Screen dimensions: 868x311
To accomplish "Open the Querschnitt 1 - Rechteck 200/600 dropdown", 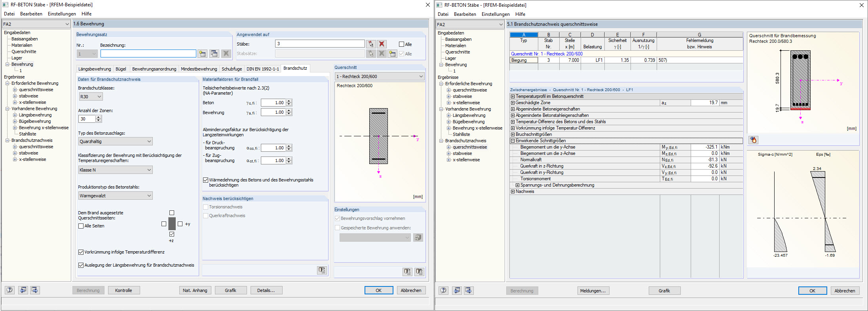I will pos(380,76).
